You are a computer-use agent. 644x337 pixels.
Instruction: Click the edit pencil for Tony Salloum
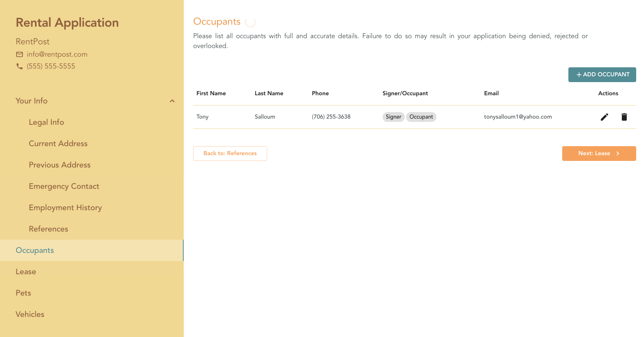(604, 117)
